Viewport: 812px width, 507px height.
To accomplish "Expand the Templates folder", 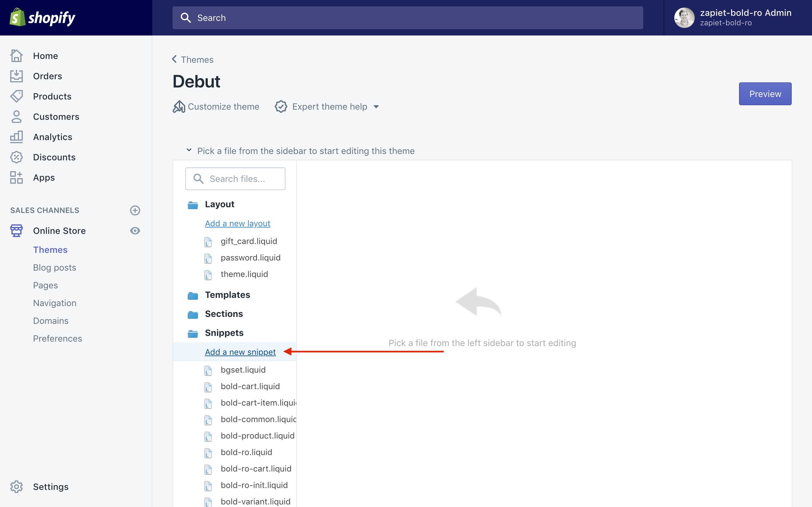I will (227, 295).
